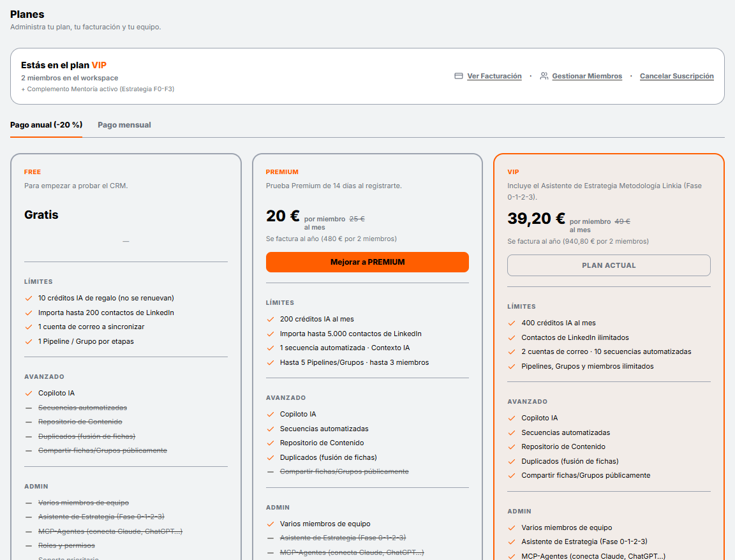
Task: Click "Se factura al año (480 € por 2 miembros)"
Action: 331,239
